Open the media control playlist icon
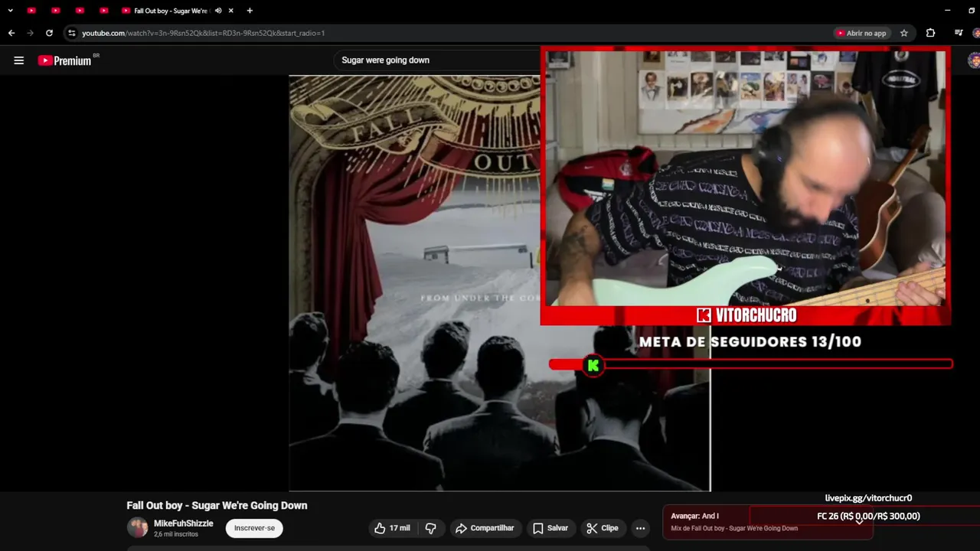Image resolution: width=980 pixels, height=551 pixels. (959, 33)
